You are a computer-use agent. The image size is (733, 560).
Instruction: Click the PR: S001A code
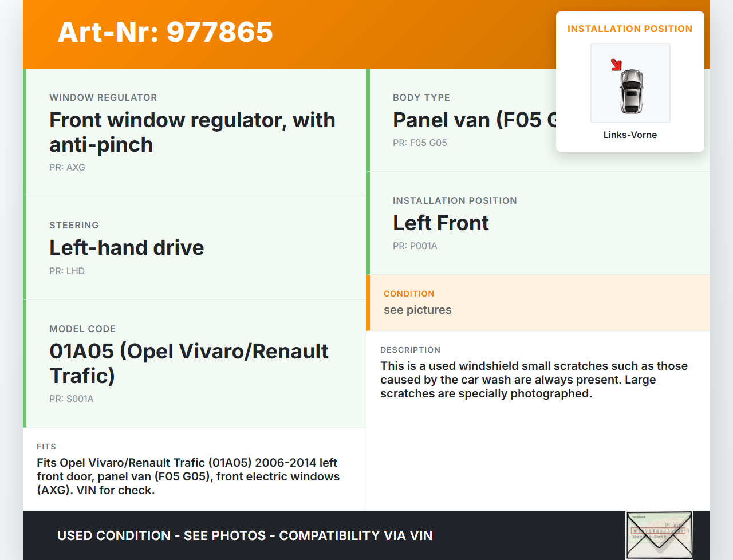coord(71,399)
